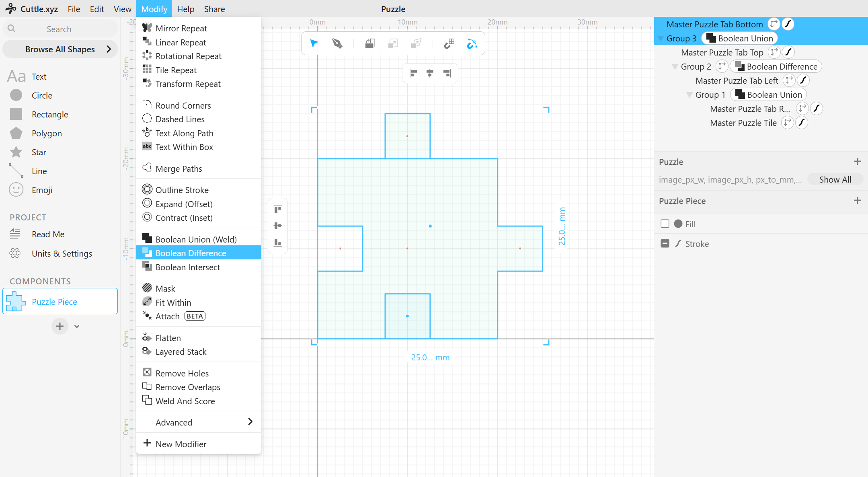
Task: Collapse the Group 1 tree item
Action: 689,95
